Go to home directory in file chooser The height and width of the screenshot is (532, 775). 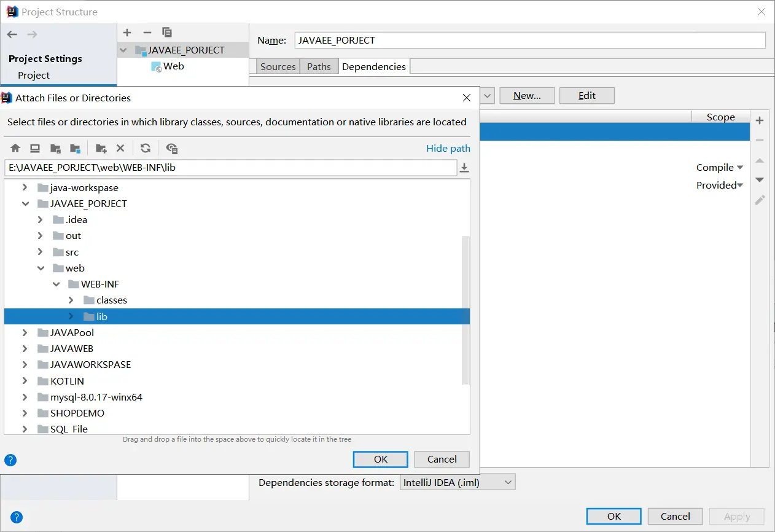pos(15,148)
